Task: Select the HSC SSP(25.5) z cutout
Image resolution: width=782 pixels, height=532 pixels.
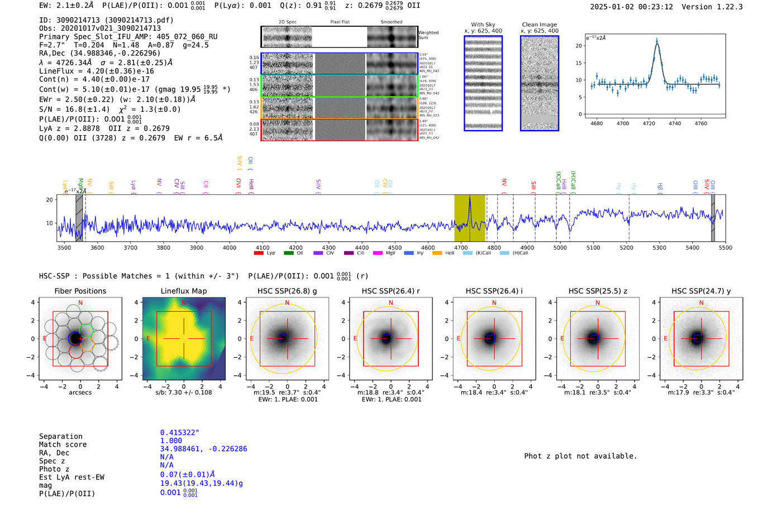Action: [598, 339]
